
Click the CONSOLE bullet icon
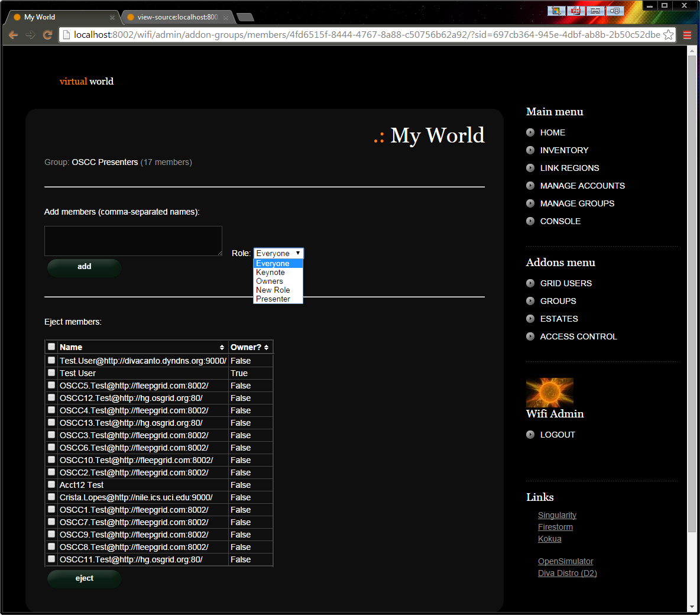tap(530, 221)
